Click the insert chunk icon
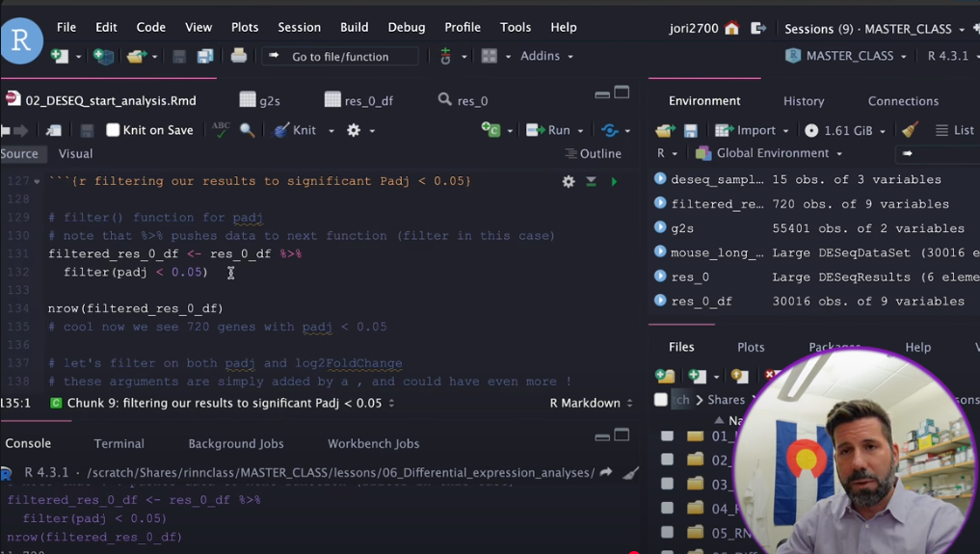The image size is (980, 554). pyautogui.click(x=490, y=129)
